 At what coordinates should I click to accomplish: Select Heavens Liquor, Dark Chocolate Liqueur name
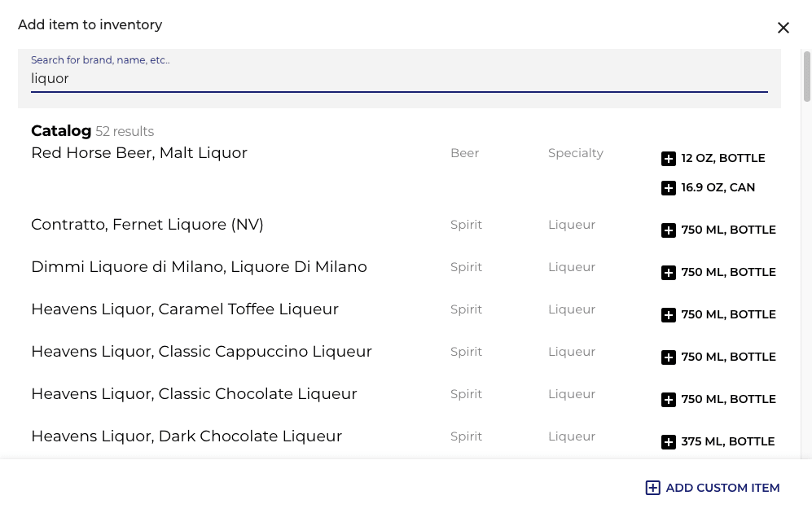click(187, 436)
